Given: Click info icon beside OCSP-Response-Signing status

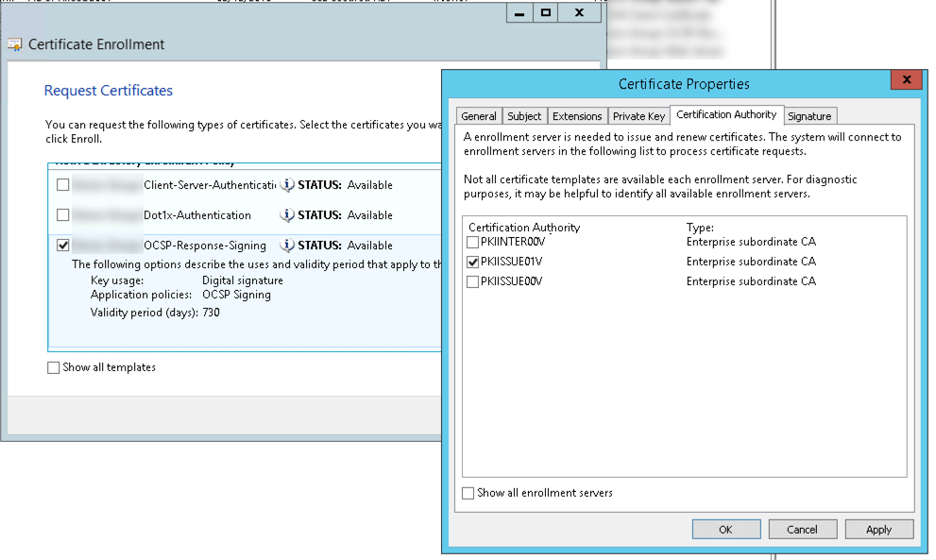Looking at the screenshot, I should [x=287, y=246].
